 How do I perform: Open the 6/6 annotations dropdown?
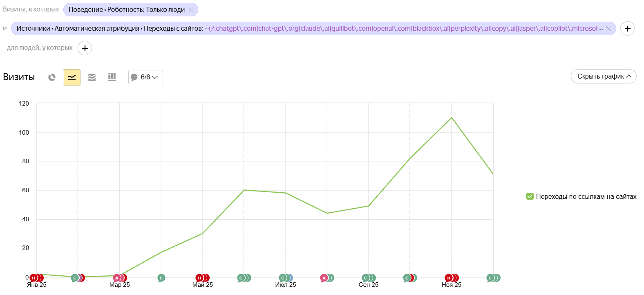(145, 77)
